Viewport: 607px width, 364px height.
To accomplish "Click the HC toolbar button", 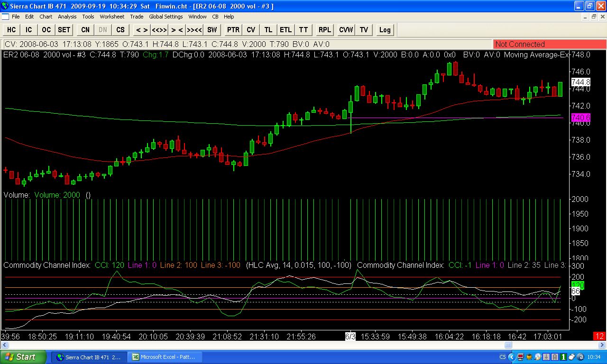I will click(11, 30).
